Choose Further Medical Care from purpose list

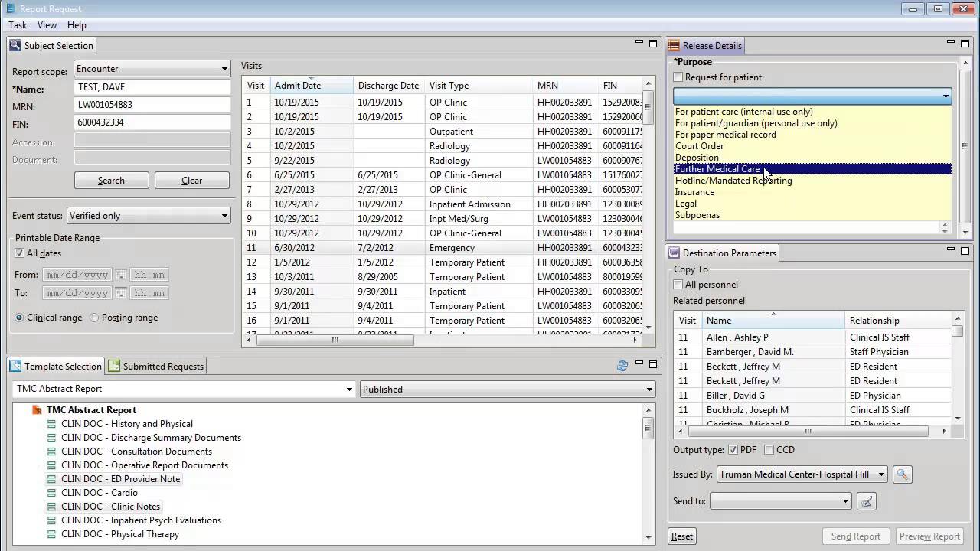812,169
